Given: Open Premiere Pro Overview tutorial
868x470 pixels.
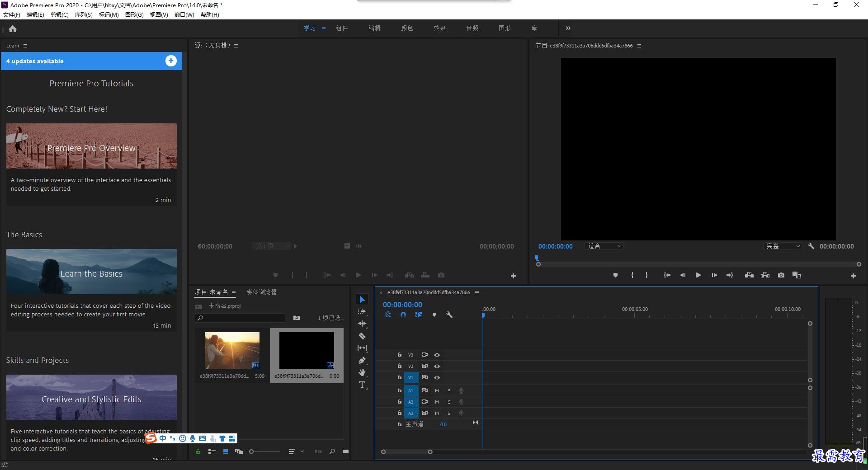Looking at the screenshot, I should tap(91, 146).
